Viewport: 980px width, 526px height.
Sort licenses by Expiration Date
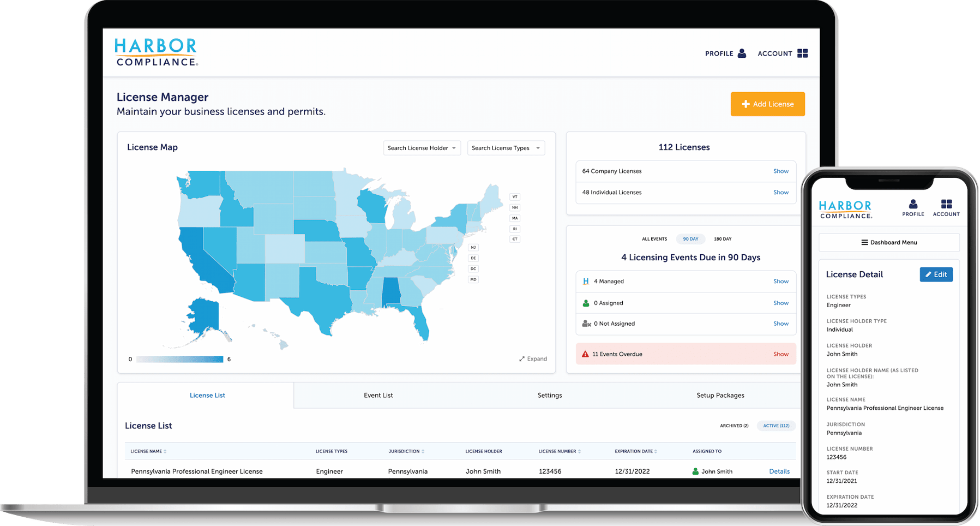(x=635, y=451)
